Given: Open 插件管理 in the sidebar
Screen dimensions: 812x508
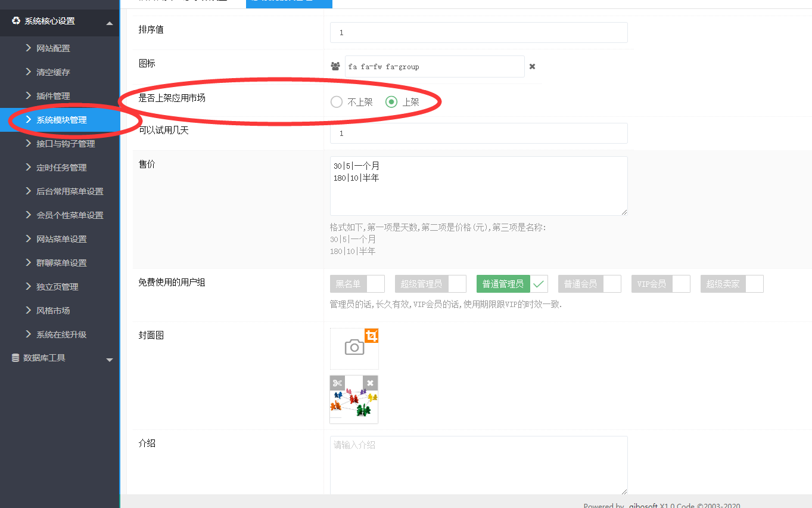Looking at the screenshot, I should [53, 96].
